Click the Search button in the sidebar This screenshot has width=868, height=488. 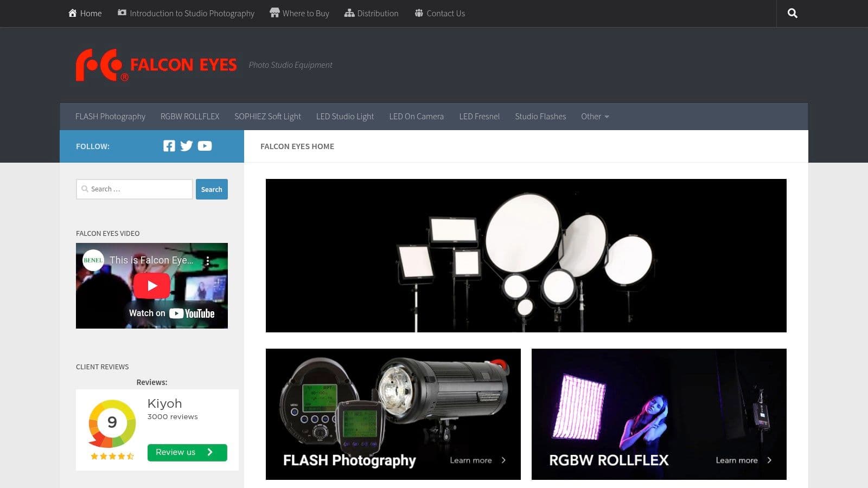212,189
